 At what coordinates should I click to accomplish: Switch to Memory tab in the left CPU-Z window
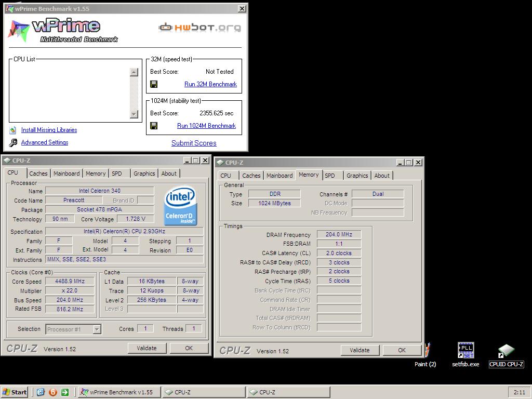point(96,174)
